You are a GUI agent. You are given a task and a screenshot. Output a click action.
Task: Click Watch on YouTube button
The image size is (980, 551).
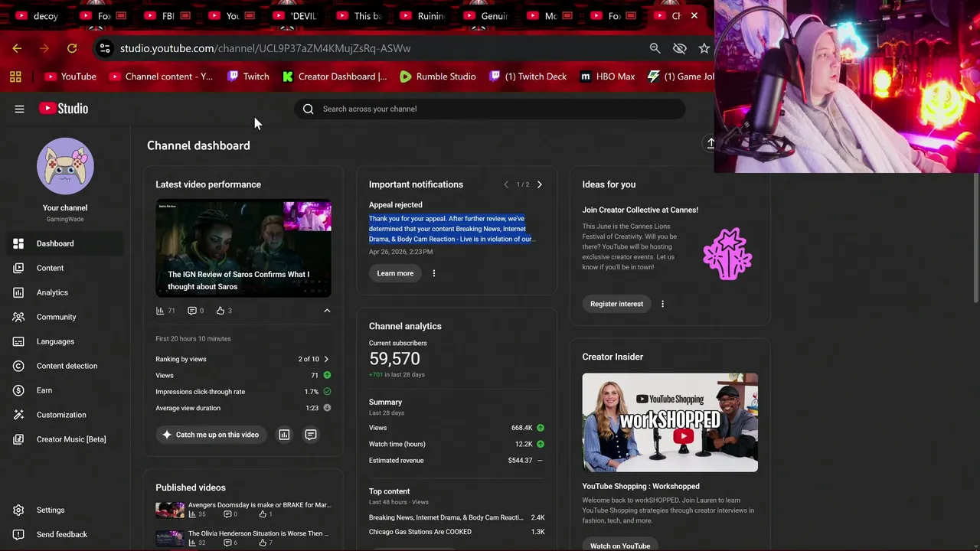[620, 546]
